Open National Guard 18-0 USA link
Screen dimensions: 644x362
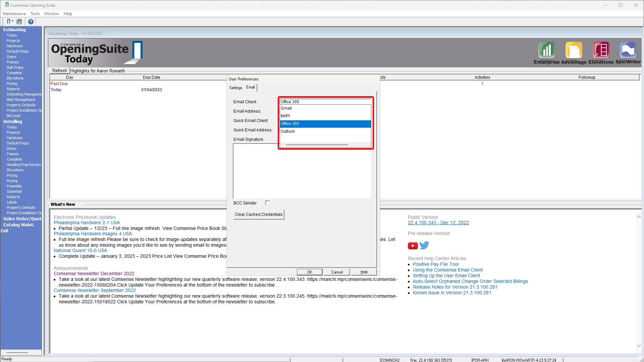click(x=80, y=250)
